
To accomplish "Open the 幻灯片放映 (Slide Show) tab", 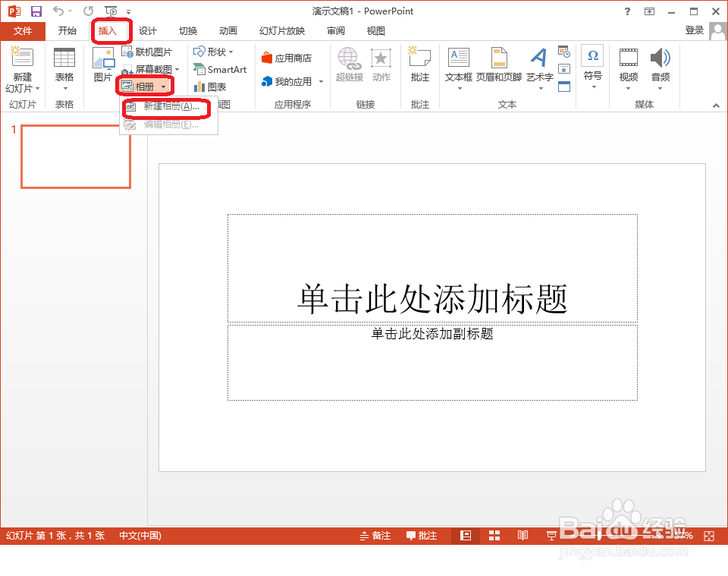I will click(282, 31).
